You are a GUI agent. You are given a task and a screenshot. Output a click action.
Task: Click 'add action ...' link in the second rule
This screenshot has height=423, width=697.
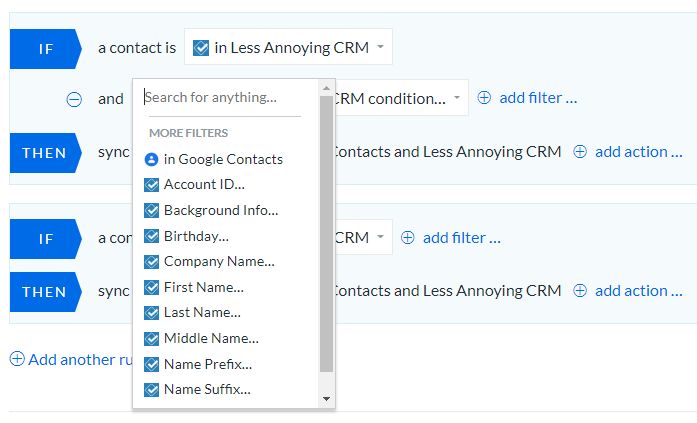coord(639,291)
